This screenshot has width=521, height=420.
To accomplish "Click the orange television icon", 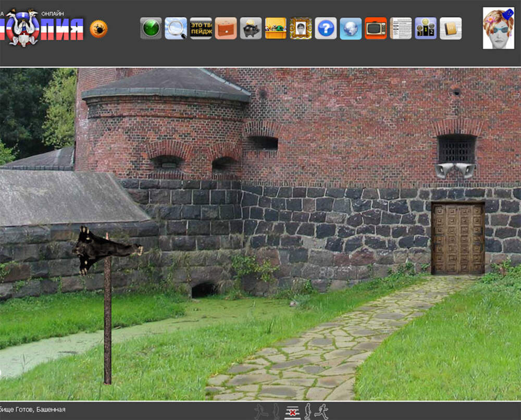I will (x=376, y=28).
